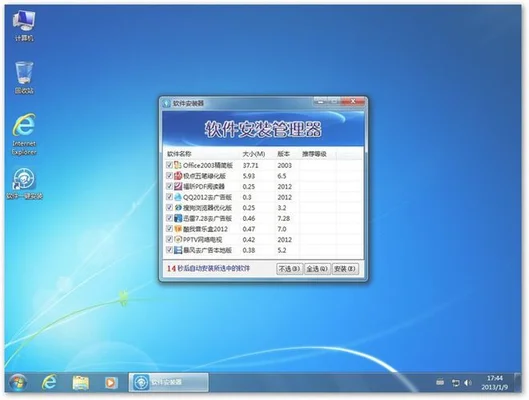The height and width of the screenshot is (400, 529).
Task: Launch Internet Explorer from the taskbar
Action: click(x=49, y=382)
